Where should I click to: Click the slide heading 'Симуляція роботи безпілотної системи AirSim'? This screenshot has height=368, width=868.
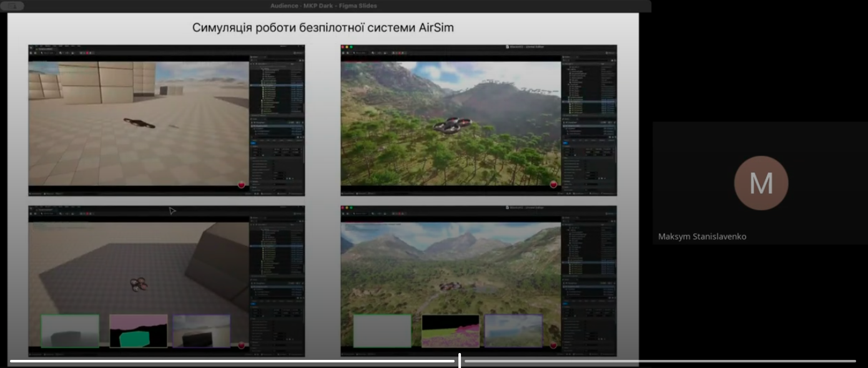(x=323, y=27)
